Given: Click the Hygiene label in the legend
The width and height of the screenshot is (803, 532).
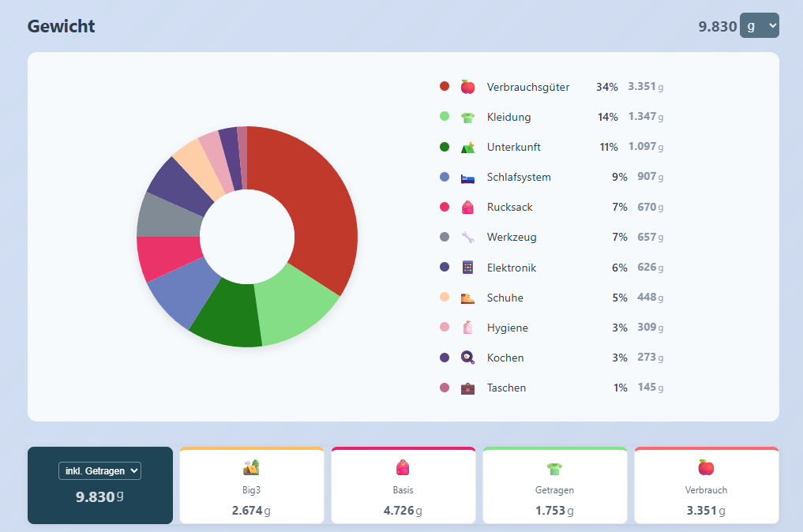Looking at the screenshot, I should click(508, 328).
